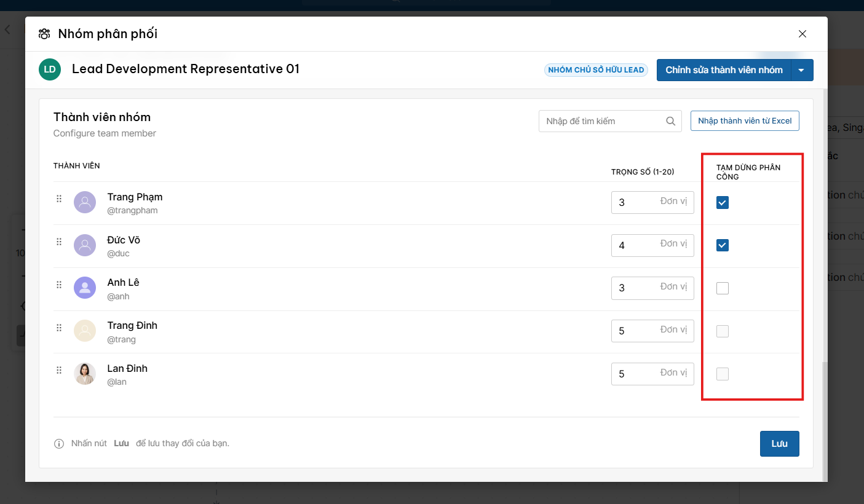Close the Nhóm phân phối dialog
The width and height of the screenshot is (864, 504).
tap(803, 34)
